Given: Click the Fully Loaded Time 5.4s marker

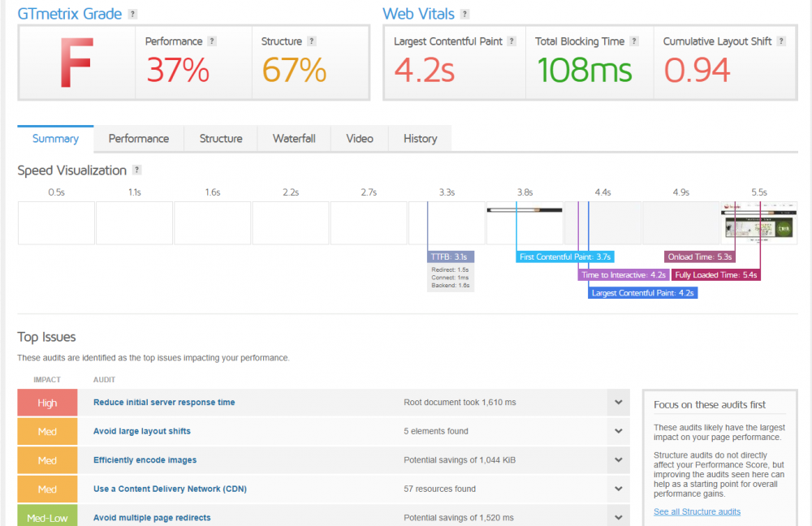Looking at the screenshot, I should point(715,275).
